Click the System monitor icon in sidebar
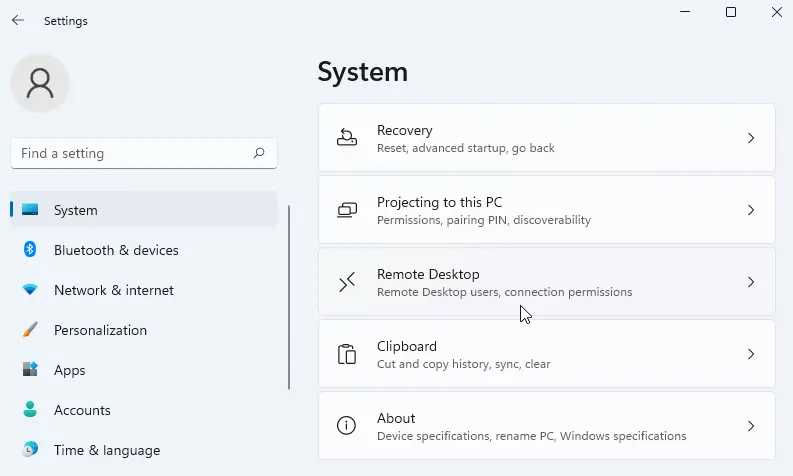 click(30, 209)
